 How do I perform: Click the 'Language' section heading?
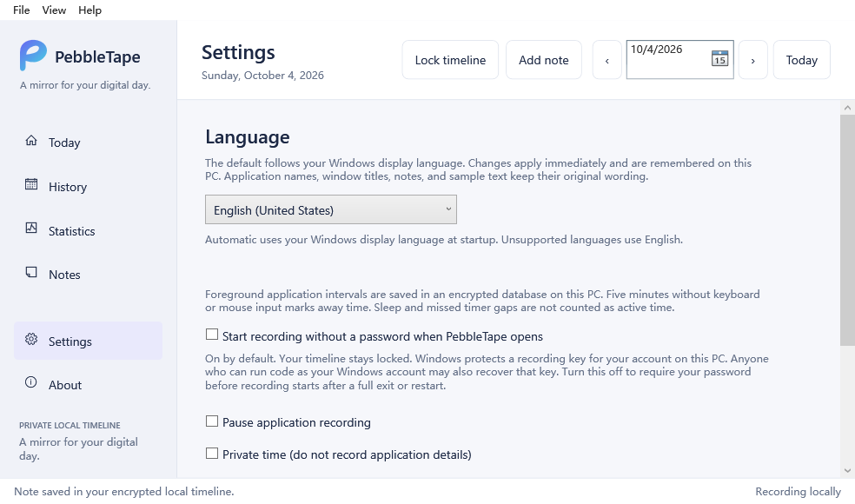[247, 137]
